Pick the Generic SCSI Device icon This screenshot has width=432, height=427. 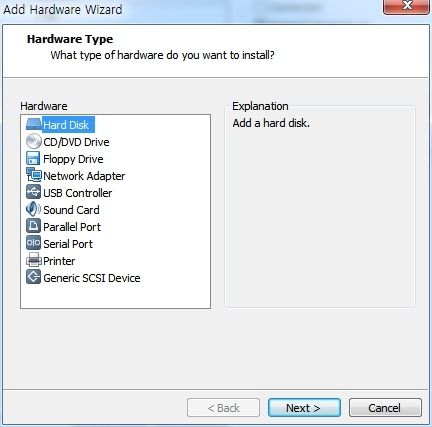[34, 277]
